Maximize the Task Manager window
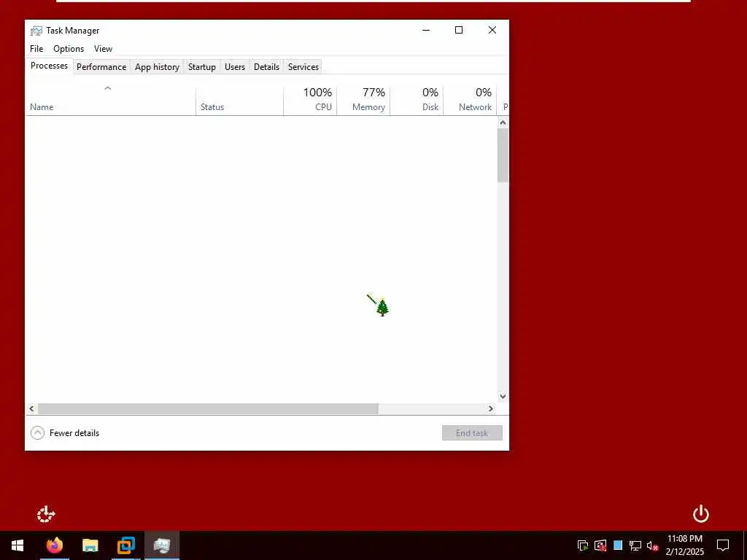 coord(459,30)
